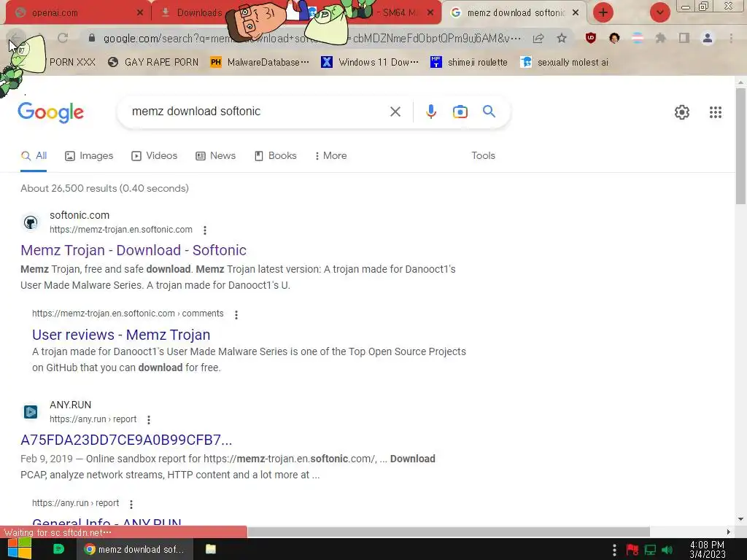The height and width of the screenshot is (560, 747).
Task: Expand the More search filters
Action: tap(330, 156)
